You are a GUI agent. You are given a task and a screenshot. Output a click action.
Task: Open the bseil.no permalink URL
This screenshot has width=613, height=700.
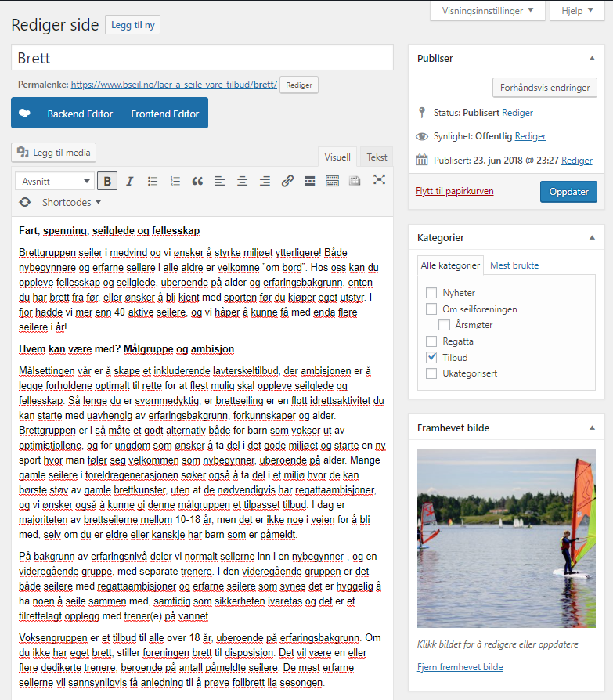click(x=174, y=85)
